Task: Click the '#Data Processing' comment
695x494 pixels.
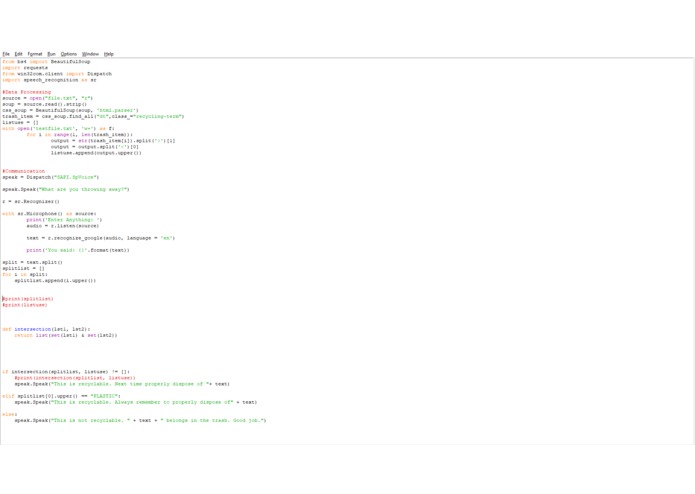Action: click(27, 92)
